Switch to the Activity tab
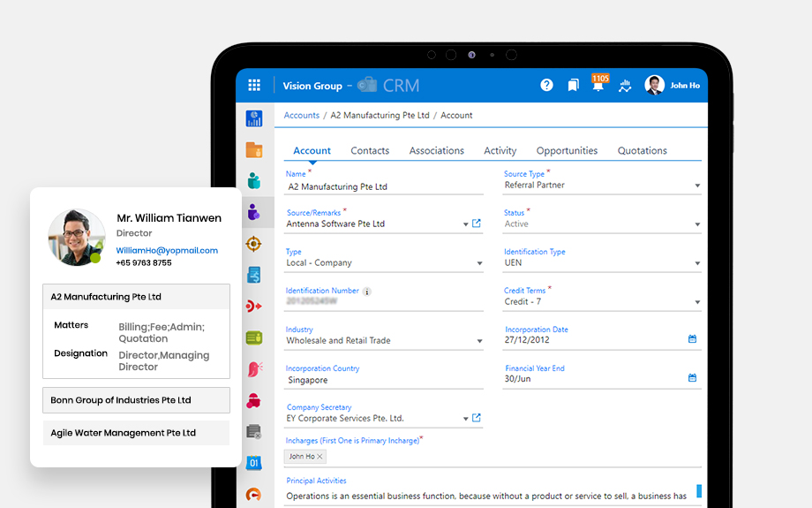812x508 pixels. coord(500,151)
